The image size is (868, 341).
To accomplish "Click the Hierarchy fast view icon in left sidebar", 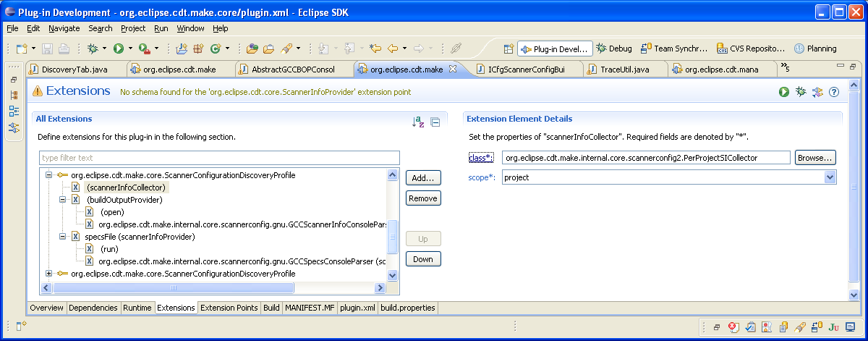I will (x=14, y=95).
